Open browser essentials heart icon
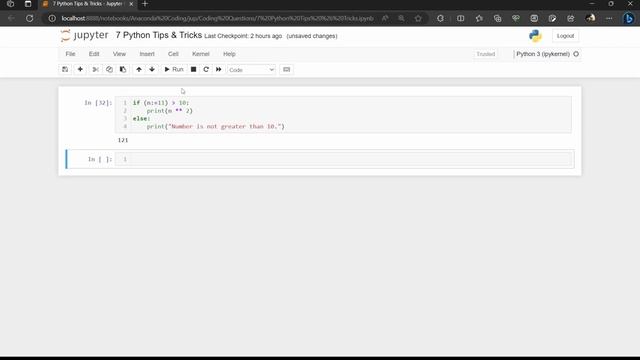Screen dimensions: 640x360 516,18
